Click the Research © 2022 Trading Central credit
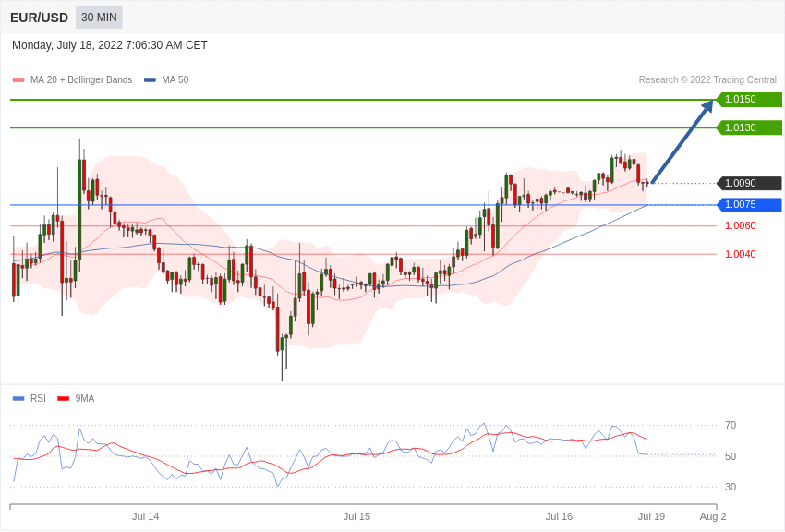 707,80
